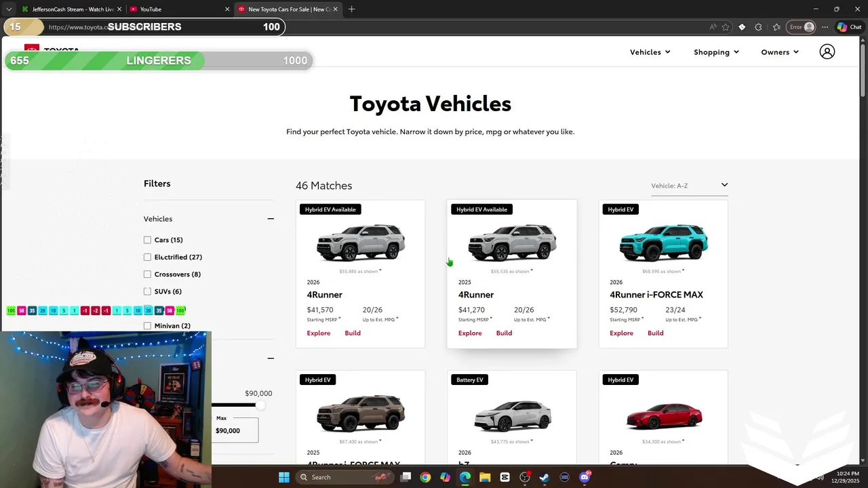Viewport: 868px width, 488px height.
Task: Check the Cars (15) filter
Action: 147,240
